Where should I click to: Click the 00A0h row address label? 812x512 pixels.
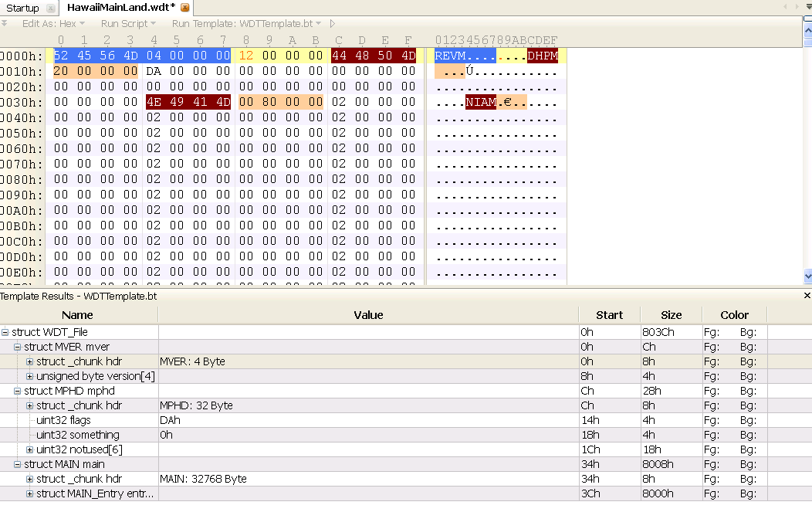21,210
